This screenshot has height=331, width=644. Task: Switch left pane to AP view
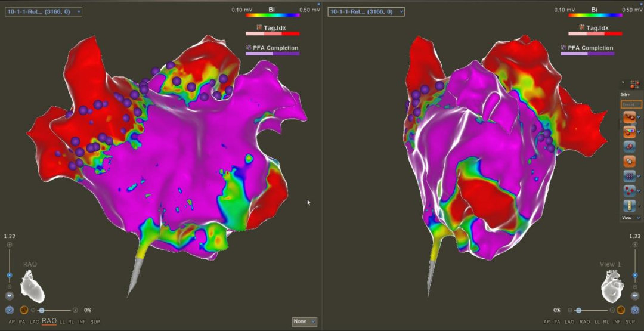11,321
